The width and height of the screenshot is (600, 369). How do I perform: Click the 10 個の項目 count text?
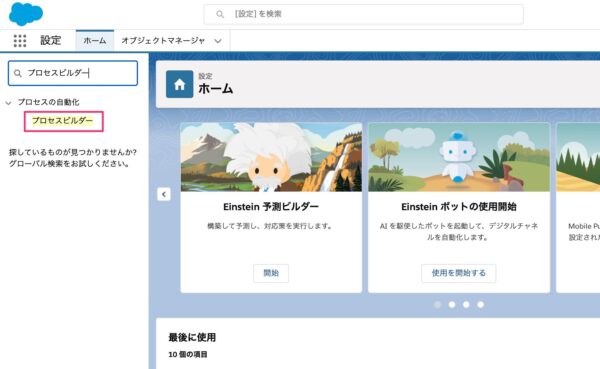pyautogui.click(x=188, y=354)
